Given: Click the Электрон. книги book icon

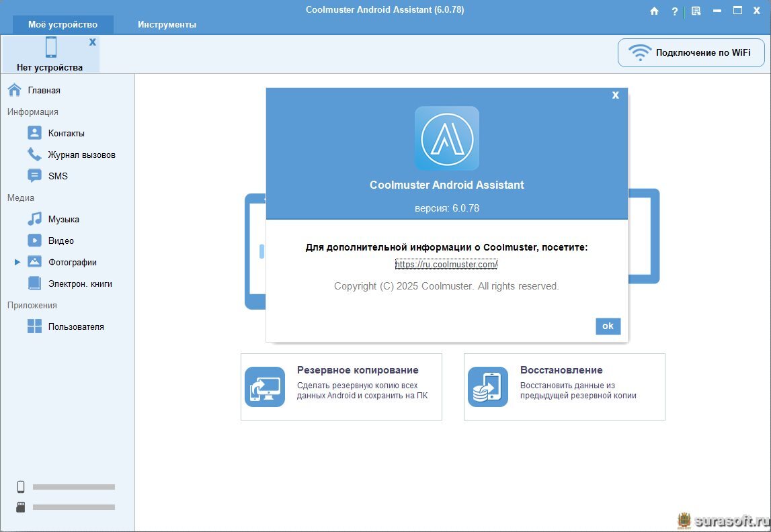Looking at the screenshot, I should (x=34, y=283).
